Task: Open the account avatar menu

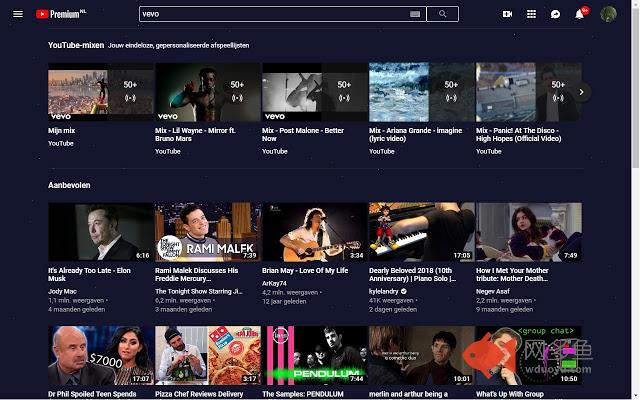Action: 608,14
